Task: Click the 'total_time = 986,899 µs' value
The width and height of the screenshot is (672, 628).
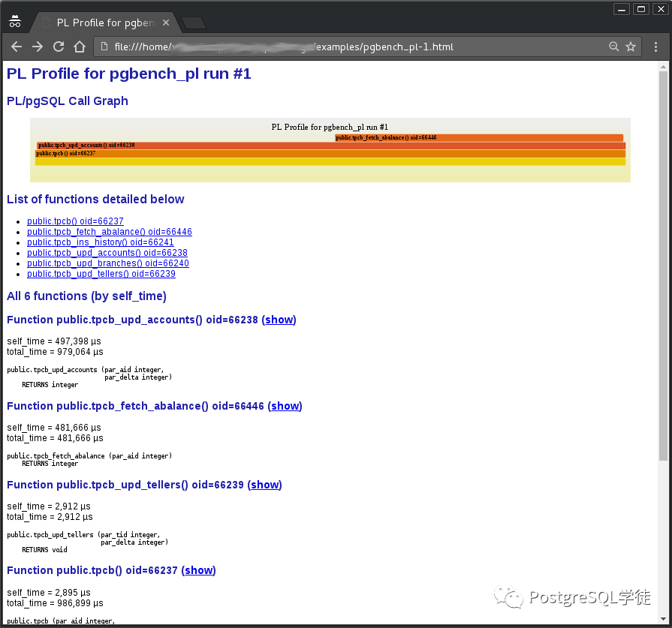Action: (x=55, y=603)
